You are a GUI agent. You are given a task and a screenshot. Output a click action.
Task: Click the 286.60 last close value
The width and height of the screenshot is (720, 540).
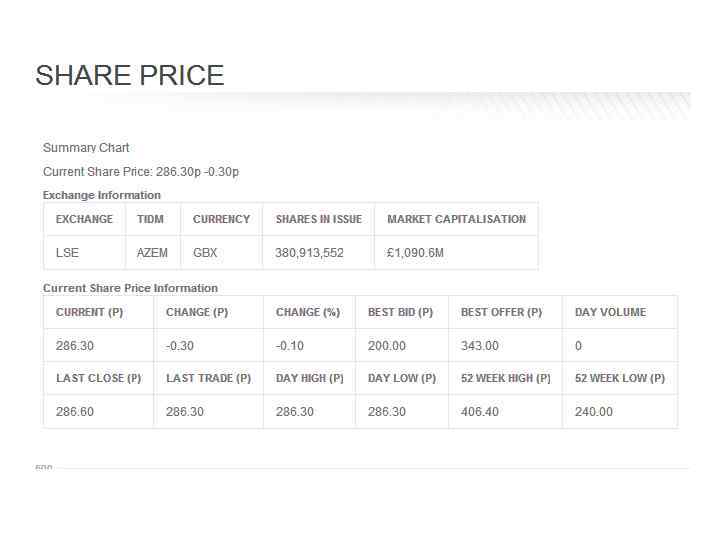point(75,412)
